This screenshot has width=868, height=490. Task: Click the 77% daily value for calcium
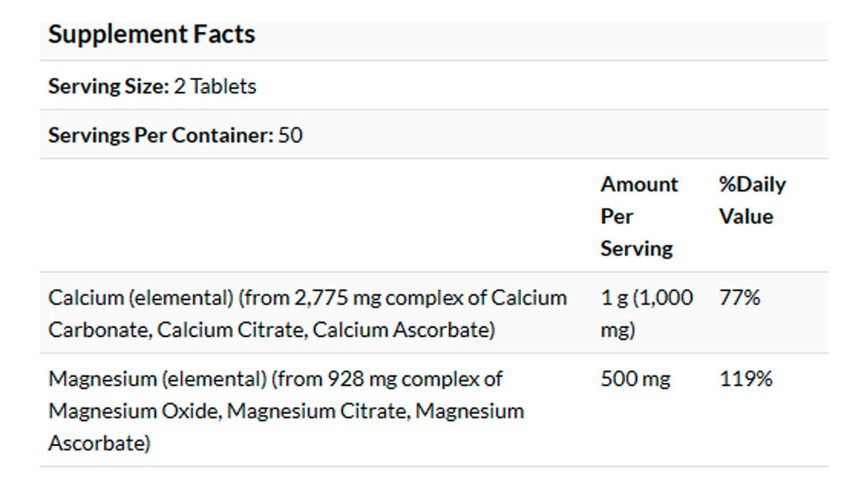pos(740,298)
